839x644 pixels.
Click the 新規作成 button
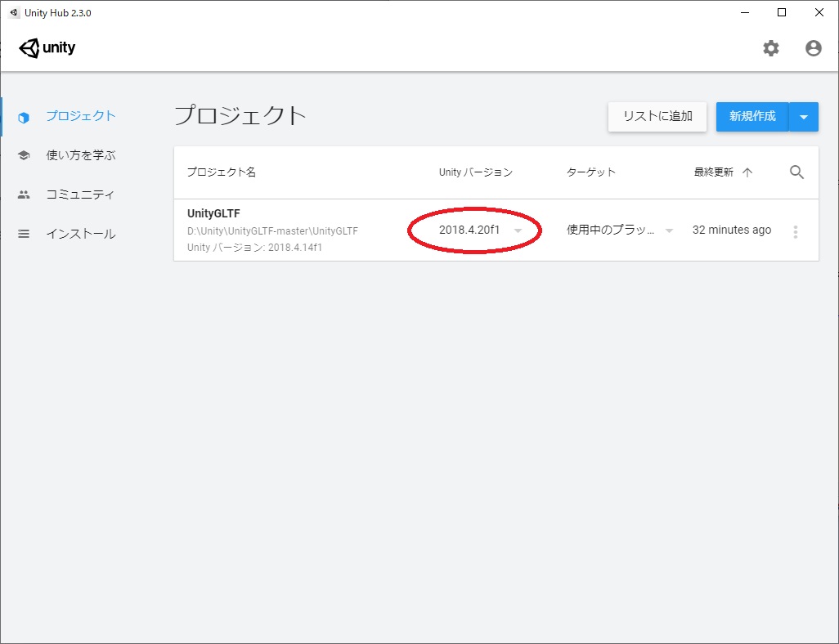click(x=752, y=117)
